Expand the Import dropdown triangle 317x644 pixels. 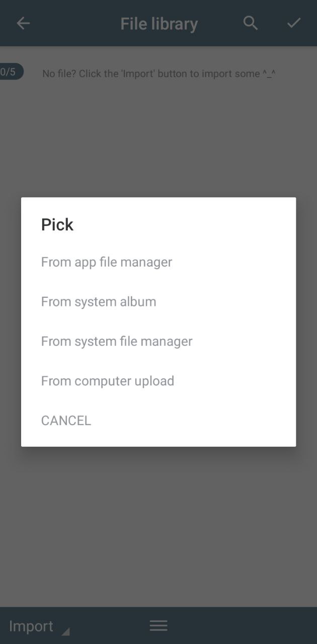pyautogui.click(x=65, y=631)
